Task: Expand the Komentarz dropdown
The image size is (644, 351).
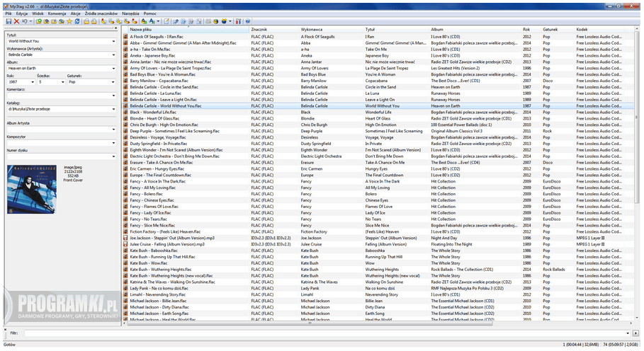Action: (x=113, y=96)
